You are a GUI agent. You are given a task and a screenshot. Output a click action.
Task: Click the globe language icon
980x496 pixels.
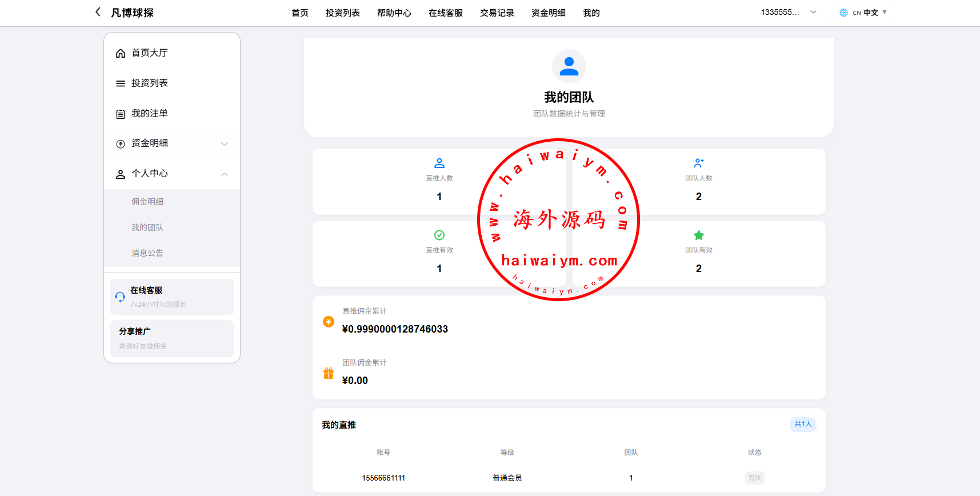[x=843, y=13]
